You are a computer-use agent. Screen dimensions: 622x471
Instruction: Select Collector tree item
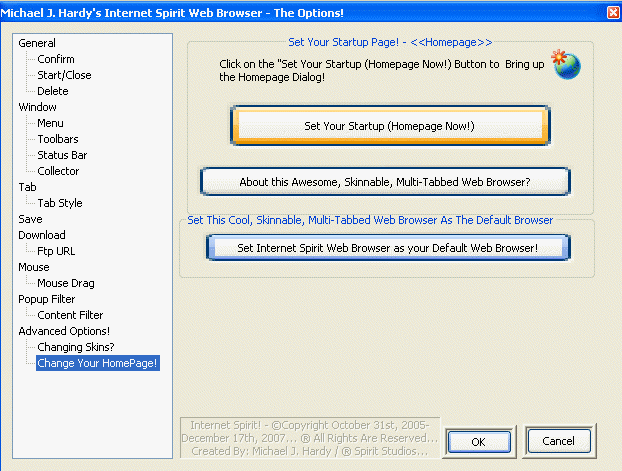coord(58,171)
